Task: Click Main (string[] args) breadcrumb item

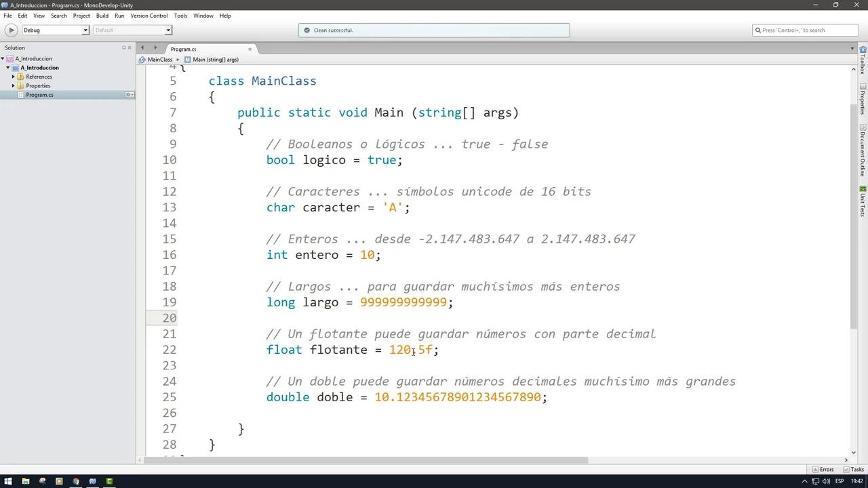Action: coord(215,60)
